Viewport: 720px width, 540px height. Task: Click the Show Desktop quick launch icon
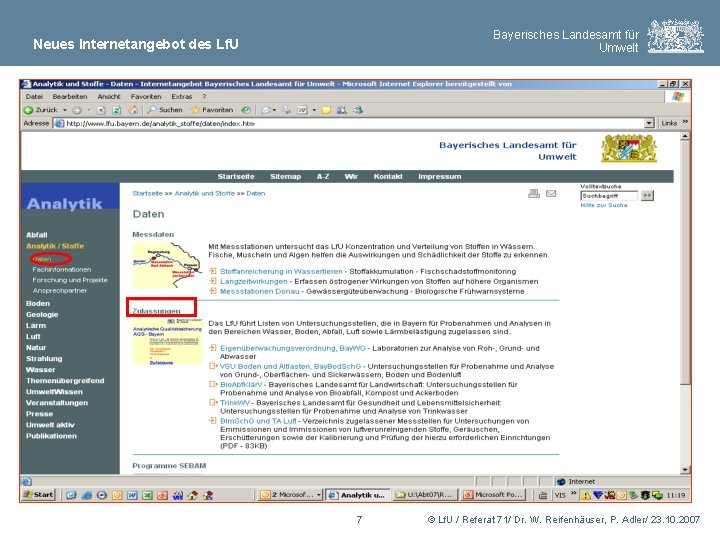click(71, 495)
